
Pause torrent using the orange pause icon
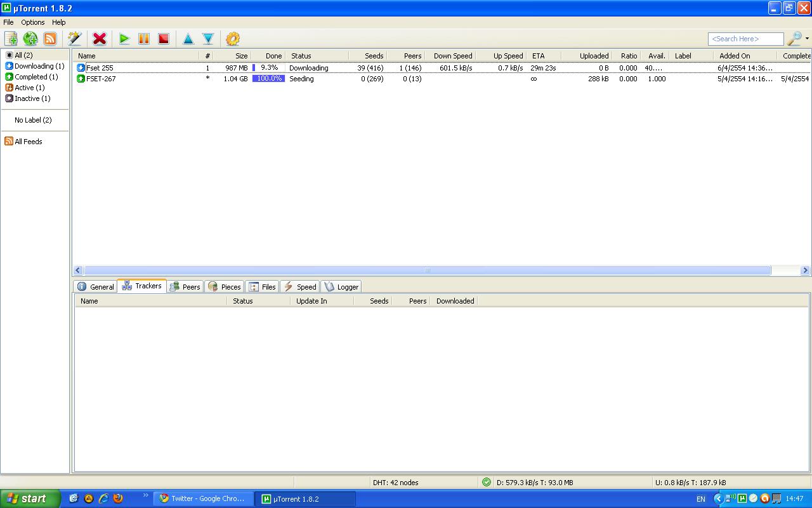click(x=144, y=39)
